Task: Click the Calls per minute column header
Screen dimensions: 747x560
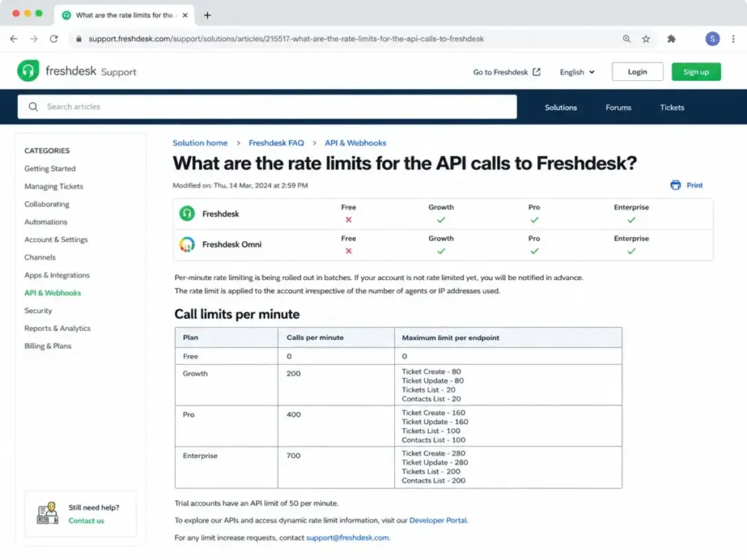Action: tap(315, 337)
